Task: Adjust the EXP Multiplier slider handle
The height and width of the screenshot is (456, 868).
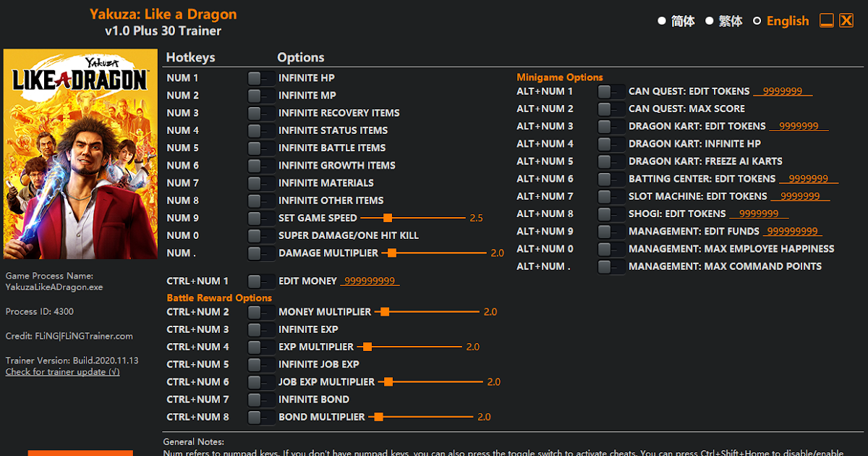Action: point(367,347)
